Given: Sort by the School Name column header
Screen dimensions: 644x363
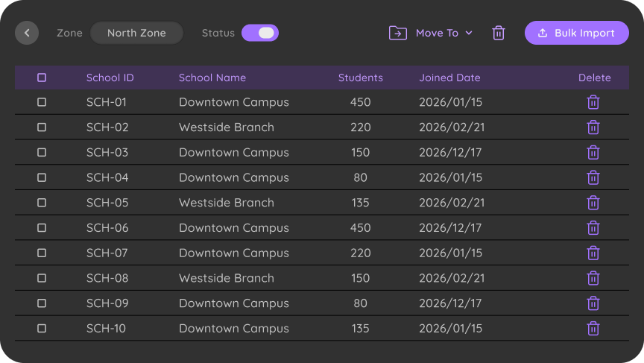Looking at the screenshot, I should click(212, 78).
